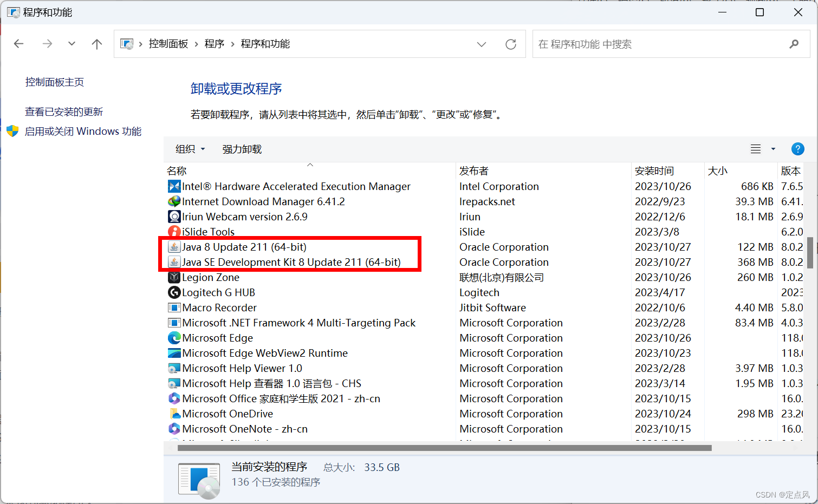This screenshot has height=504, width=818.
Task: Click the Java SE Development Kit icon
Action: coord(174,263)
